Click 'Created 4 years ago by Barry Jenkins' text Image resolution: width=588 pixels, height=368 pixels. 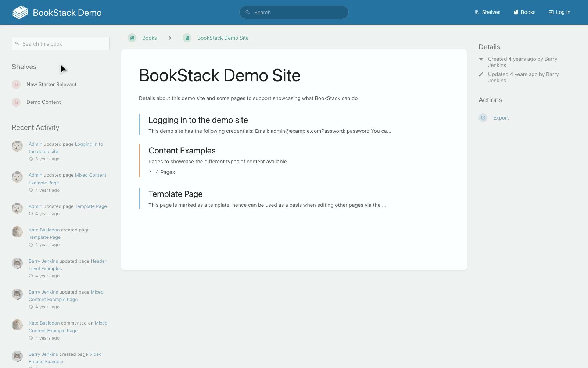click(523, 62)
